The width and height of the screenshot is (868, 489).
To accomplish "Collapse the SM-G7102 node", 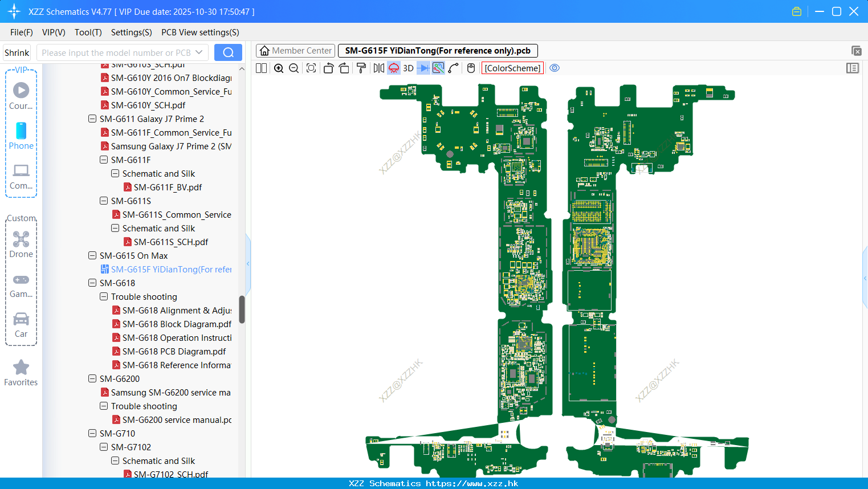I will tap(104, 447).
